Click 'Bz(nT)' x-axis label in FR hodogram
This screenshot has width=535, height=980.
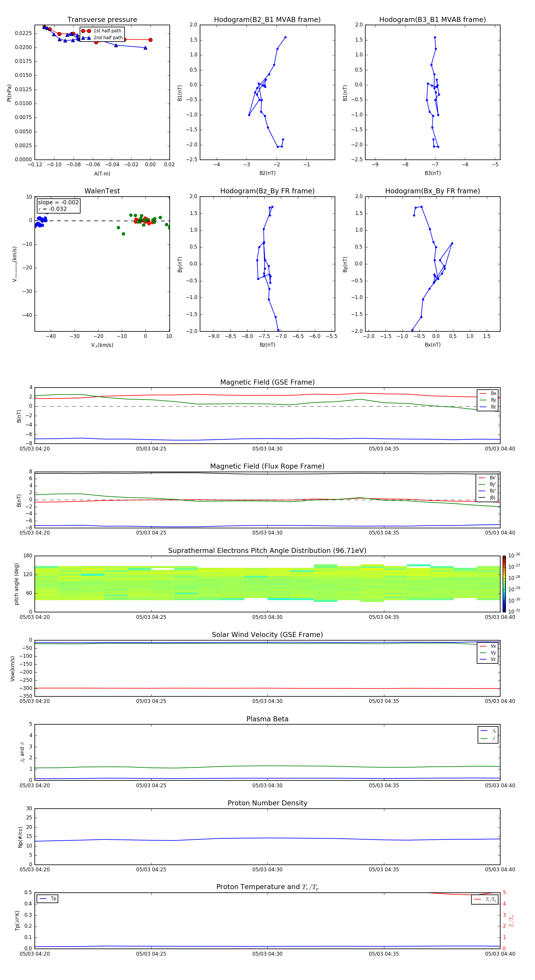click(x=267, y=345)
